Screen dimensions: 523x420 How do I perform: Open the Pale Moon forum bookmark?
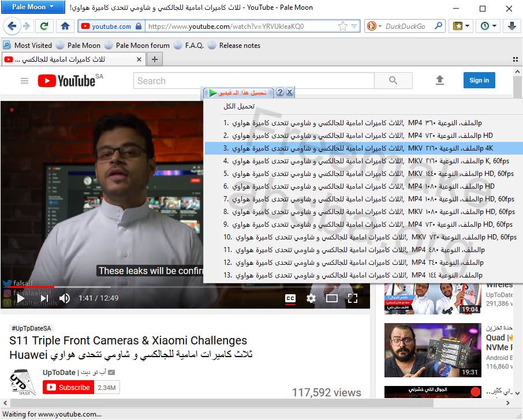pyautogui.click(x=137, y=46)
